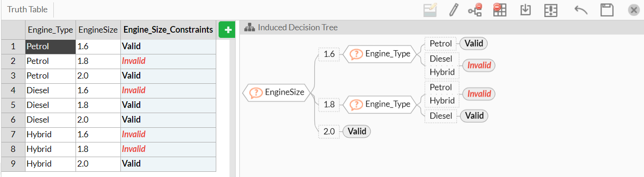Click the pencil edit icon

point(453,10)
